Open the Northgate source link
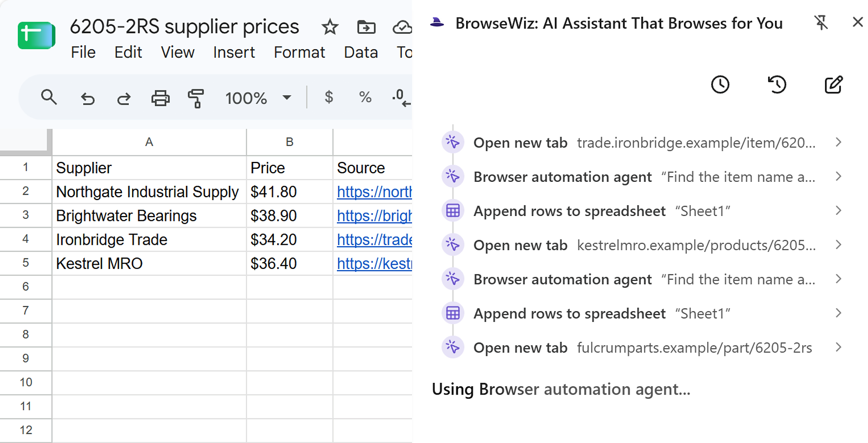Image resolution: width=868 pixels, height=443 pixels. pyautogui.click(x=374, y=192)
